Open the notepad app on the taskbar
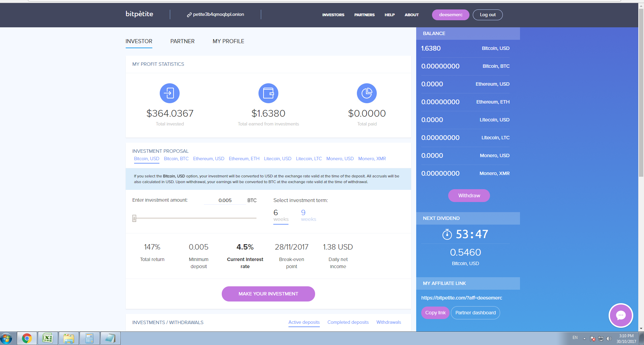Screen dimensions: 644x345 pyautogui.click(x=110, y=338)
